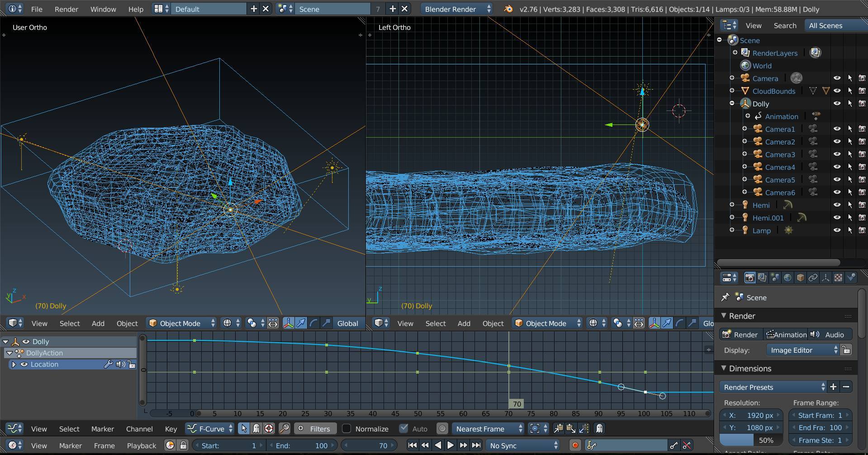Enable the Normalize checkbox
868x455 pixels.
pyautogui.click(x=346, y=429)
